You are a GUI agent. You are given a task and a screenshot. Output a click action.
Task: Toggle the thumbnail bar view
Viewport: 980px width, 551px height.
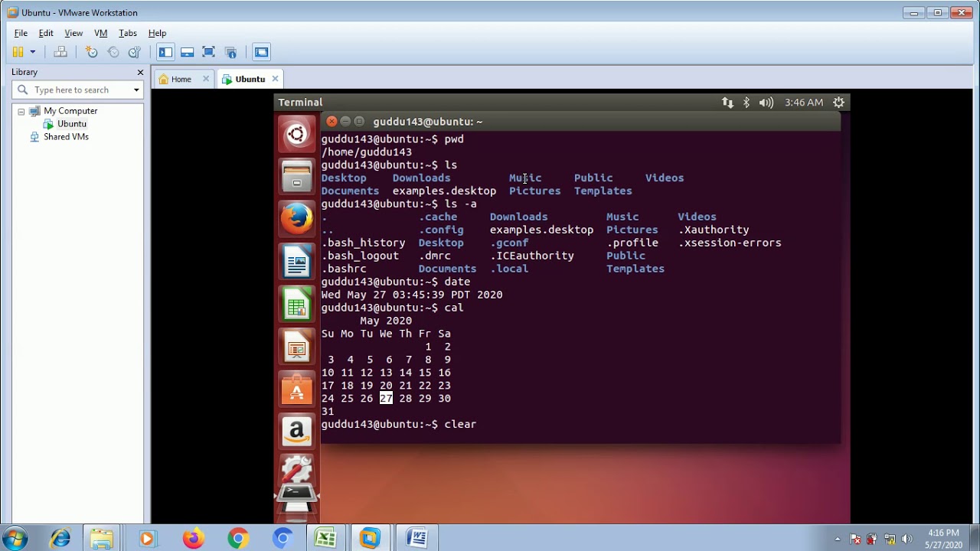[x=187, y=52]
